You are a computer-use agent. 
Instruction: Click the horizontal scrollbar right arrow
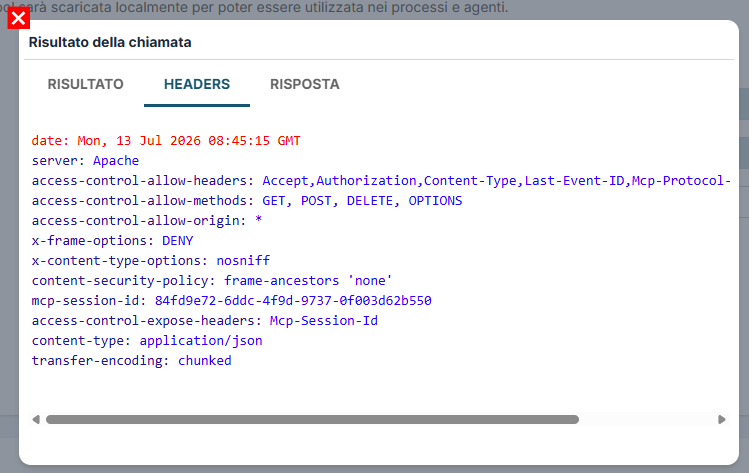pos(721,419)
